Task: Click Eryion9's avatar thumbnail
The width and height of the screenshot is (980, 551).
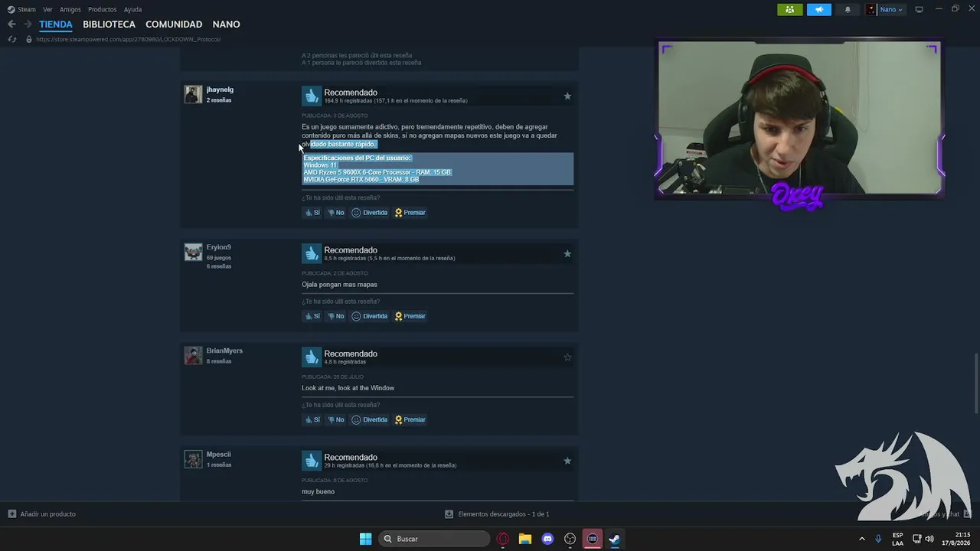Action: (x=193, y=252)
